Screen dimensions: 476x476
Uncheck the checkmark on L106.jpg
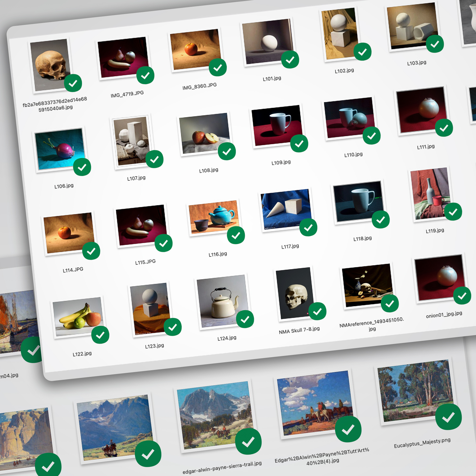point(82,167)
